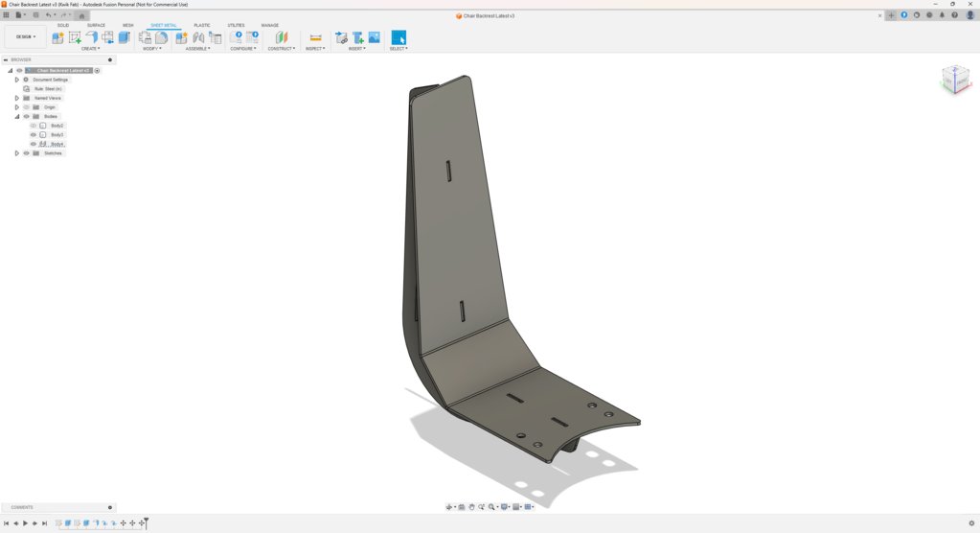Open the Design workspace dropdown
Viewport: 980px width, 533px height.
tap(26, 37)
